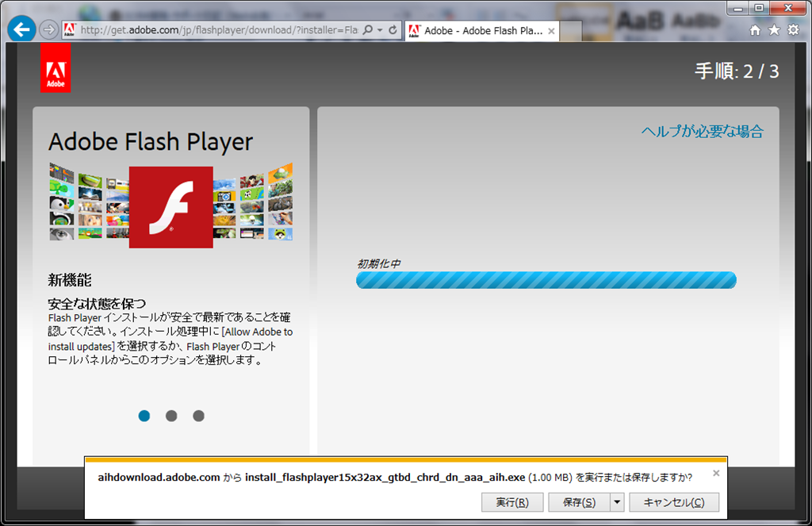Image resolution: width=812 pixels, height=526 pixels.
Task: Click the red Adobe logo
Action: [x=56, y=68]
